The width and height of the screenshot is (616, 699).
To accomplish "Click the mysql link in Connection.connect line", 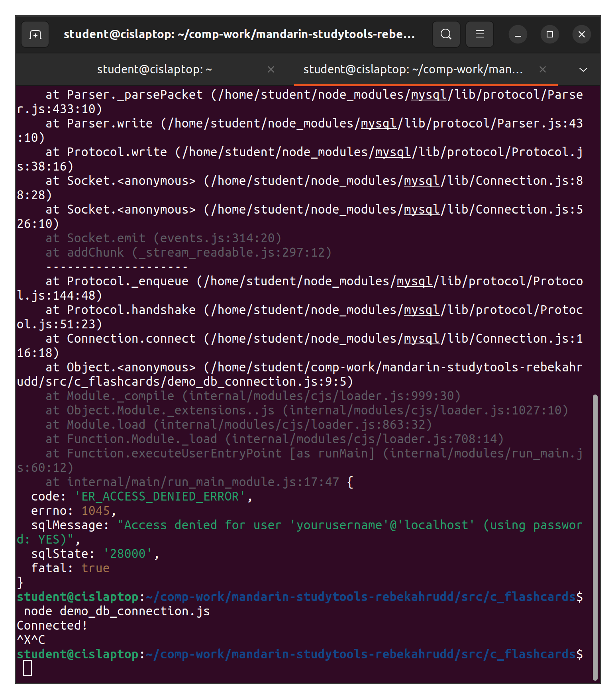I will pyautogui.click(x=422, y=339).
